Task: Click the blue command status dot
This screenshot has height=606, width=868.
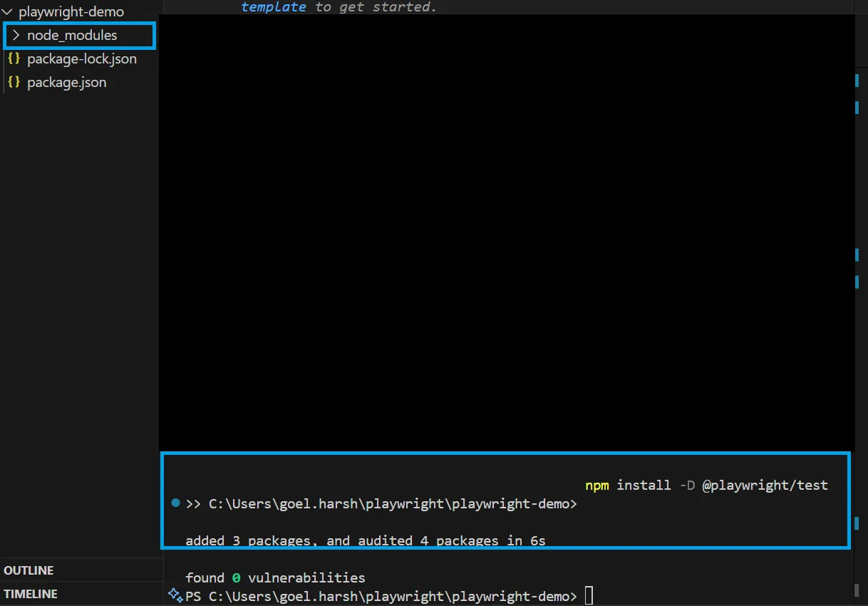Action: [x=176, y=503]
